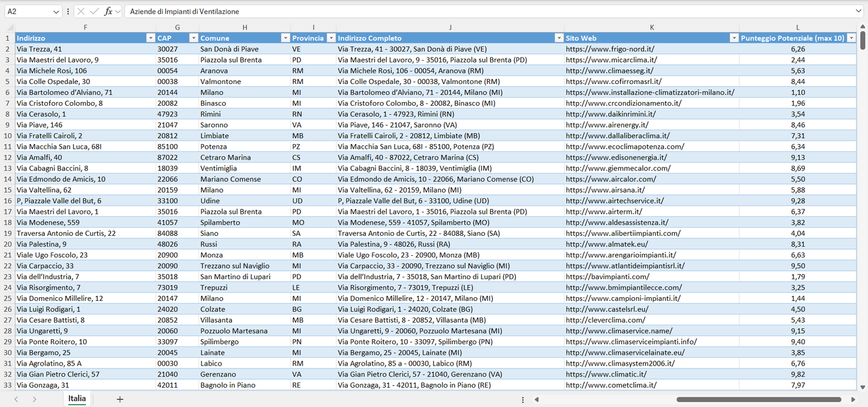This screenshot has width=868, height=407.
Task: Switch to the Italia sheet tab
Action: click(77, 399)
